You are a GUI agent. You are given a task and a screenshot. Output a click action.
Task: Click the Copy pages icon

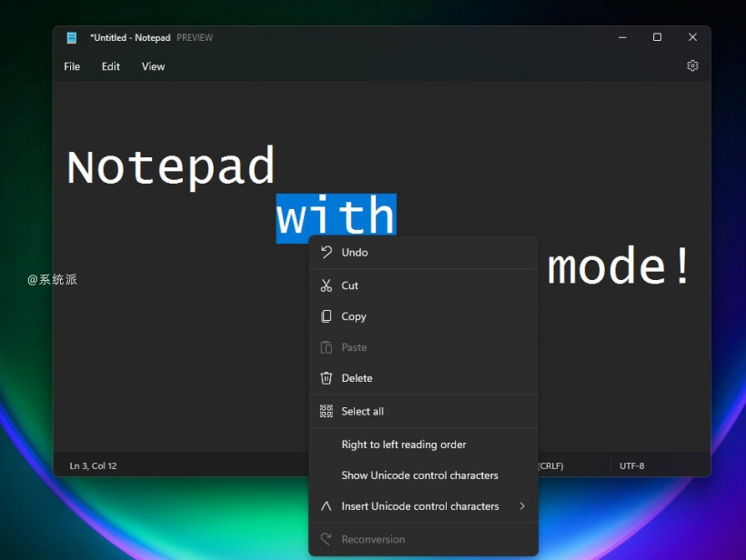pyautogui.click(x=327, y=315)
